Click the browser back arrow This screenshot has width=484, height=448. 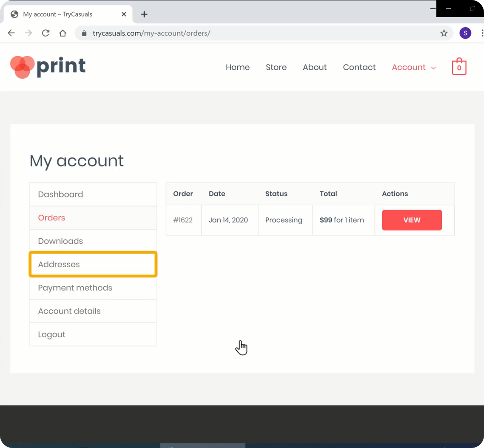[11, 33]
